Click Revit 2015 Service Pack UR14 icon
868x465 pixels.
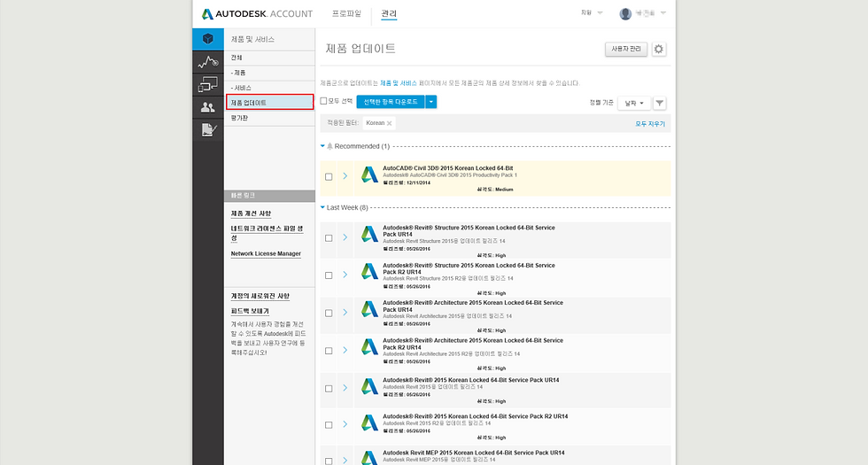tap(370, 386)
